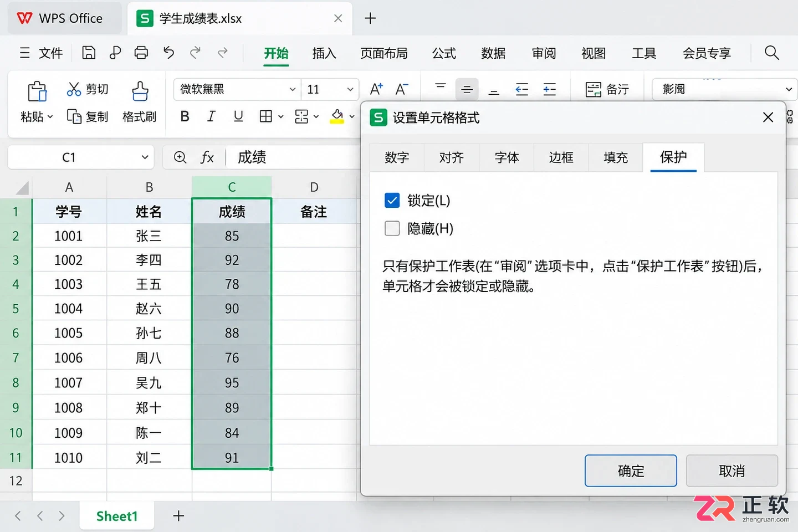Click the Redo arrow icon

195,53
